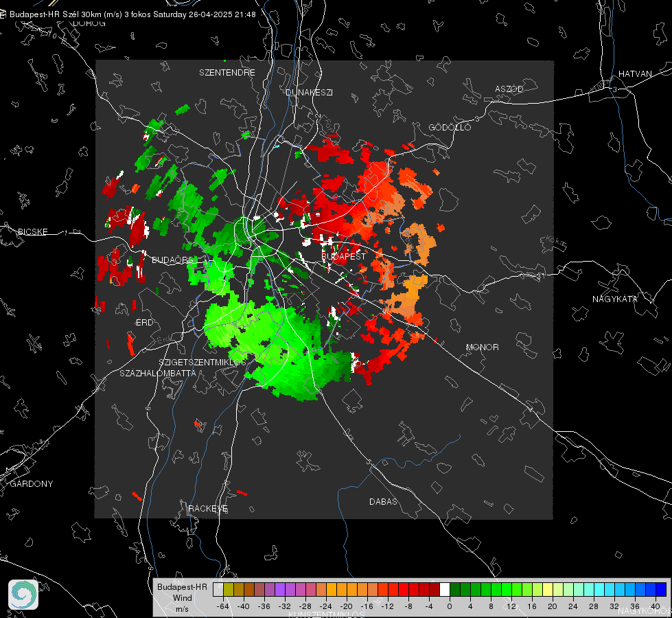Select the DABAS map label
This screenshot has width=672, height=618.
point(383,501)
